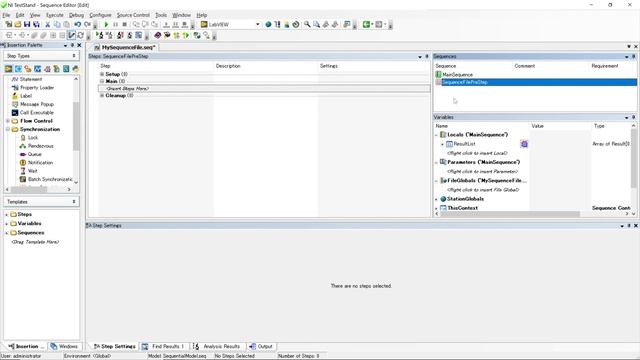
Task: Collapse the Synchronization folder
Action: pos(7,129)
